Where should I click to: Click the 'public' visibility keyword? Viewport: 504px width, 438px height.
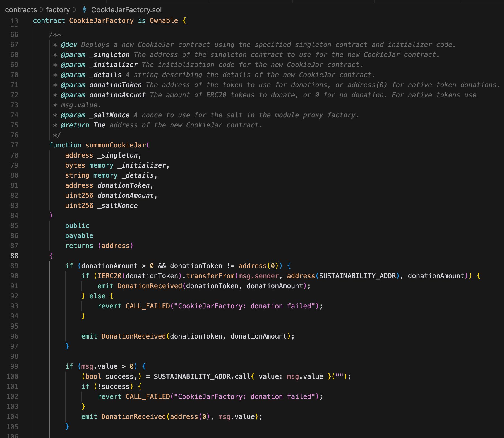[x=77, y=225]
